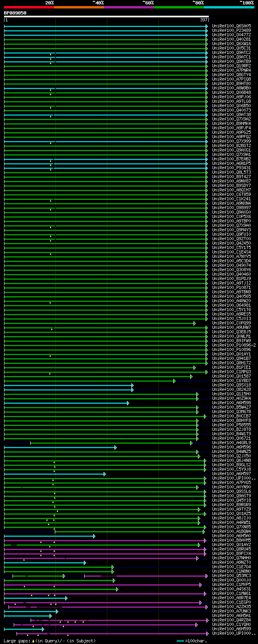Click the cyan segment of the identity scale
The width and height of the screenshot is (258, 644).
pyautogui.click(x=229, y=7)
